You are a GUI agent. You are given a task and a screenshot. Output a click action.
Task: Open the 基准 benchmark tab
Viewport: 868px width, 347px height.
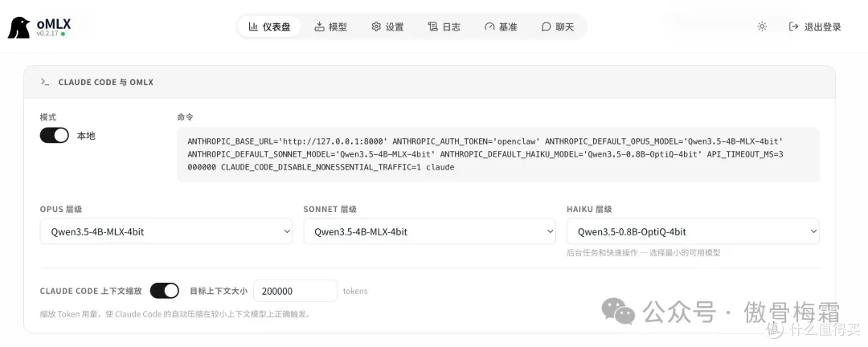501,27
